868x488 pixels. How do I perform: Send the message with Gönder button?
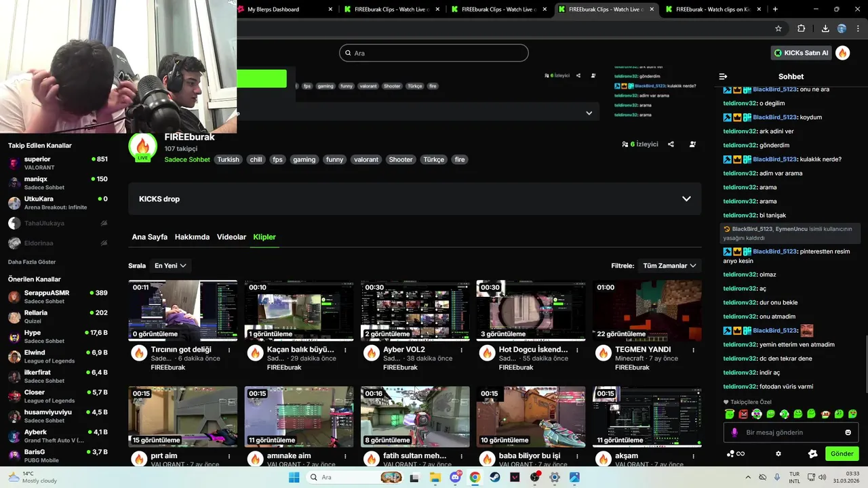click(x=842, y=453)
